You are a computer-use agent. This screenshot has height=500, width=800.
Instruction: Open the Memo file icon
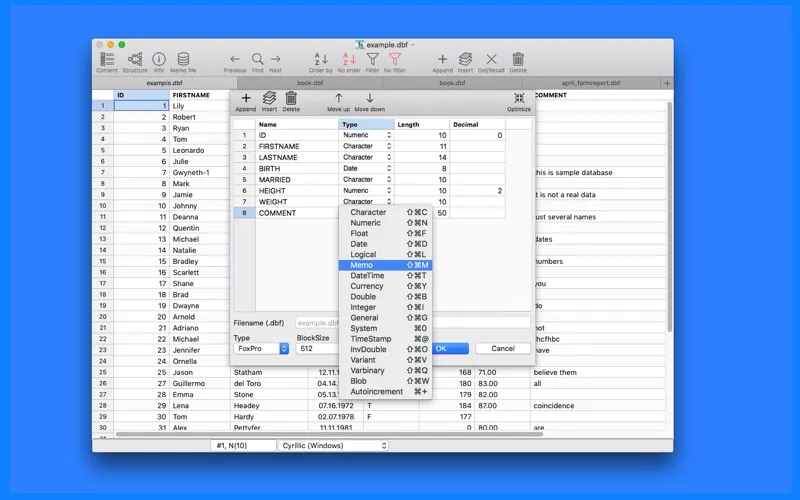pos(183,59)
